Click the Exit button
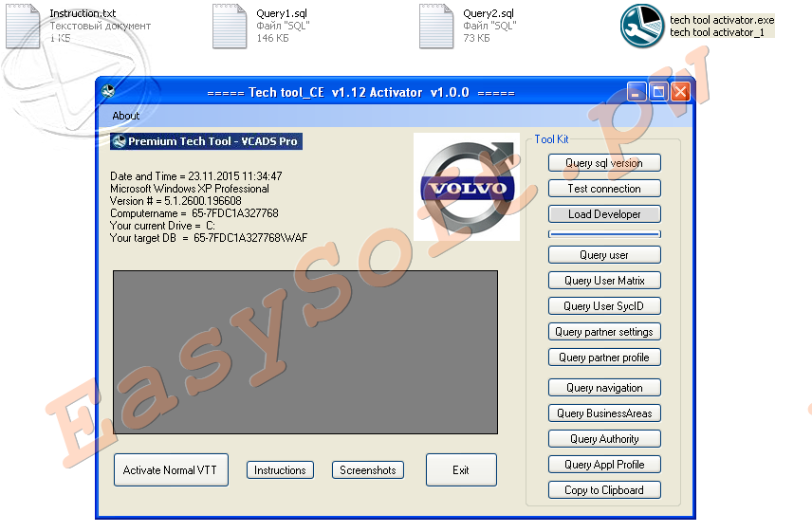Screen dimensions: 812x532 coord(461,470)
